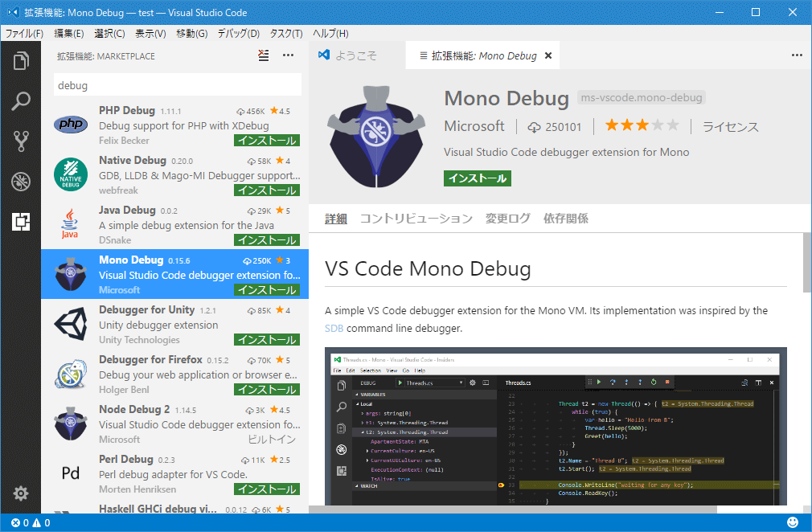Click the extension search field

[x=178, y=85]
